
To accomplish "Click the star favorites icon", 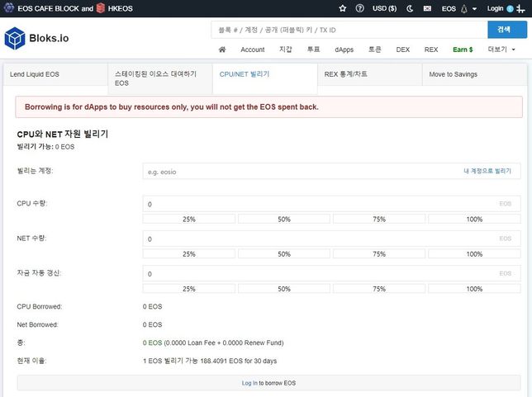I will (343, 8).
